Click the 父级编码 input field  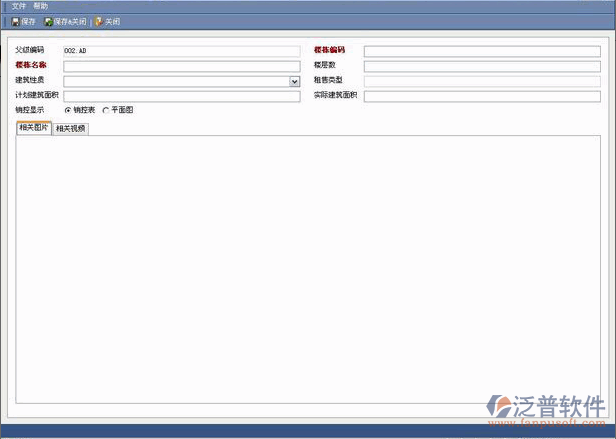coord(182,51)
